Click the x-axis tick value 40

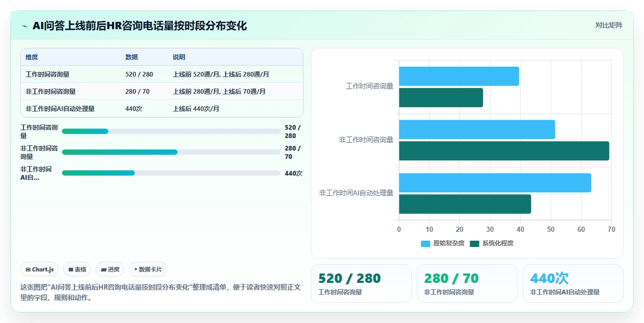pyautogui.click(x=520, y=229)
